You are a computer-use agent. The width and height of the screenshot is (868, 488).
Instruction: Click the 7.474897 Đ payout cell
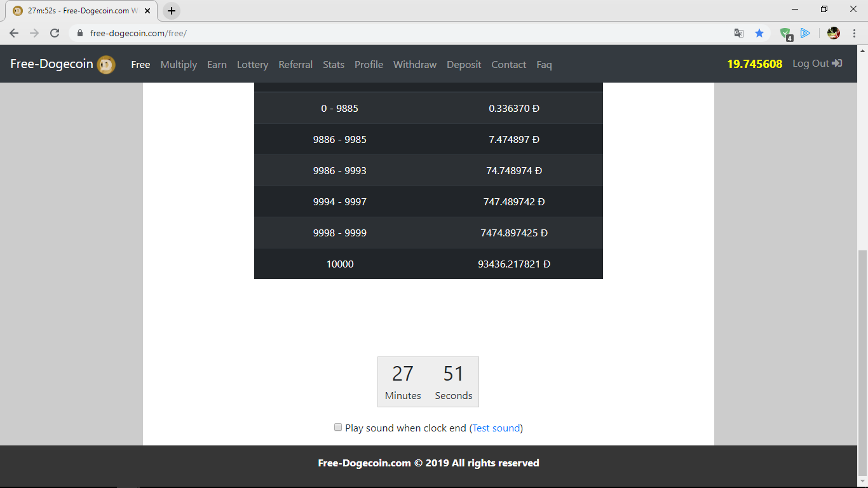[514, 139]
